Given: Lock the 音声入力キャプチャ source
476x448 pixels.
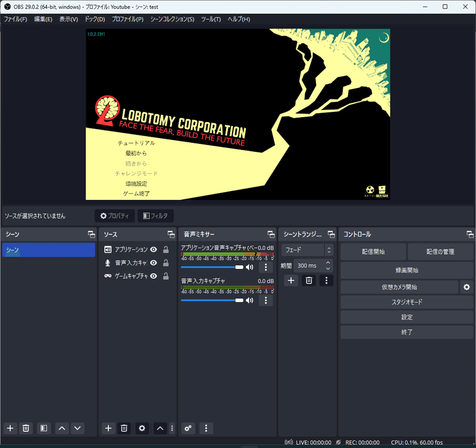Looking at the screenshot, I should point(166,262).
